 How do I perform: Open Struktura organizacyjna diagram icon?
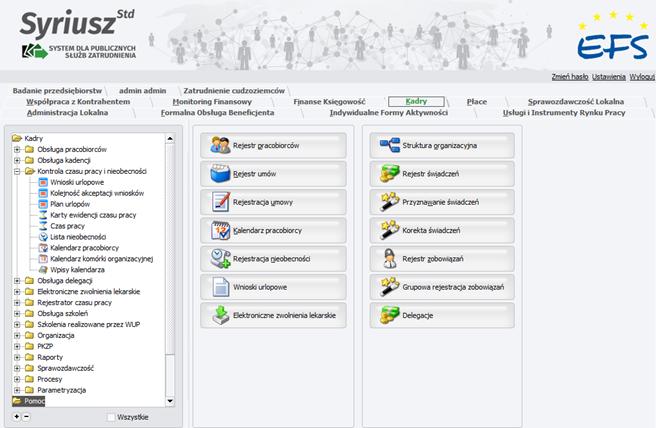[390, 145]
